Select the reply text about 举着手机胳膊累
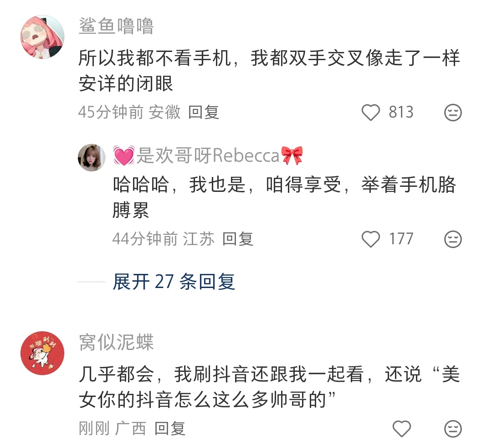The height and width of the screenshot is (448, 492). point(285,197)
